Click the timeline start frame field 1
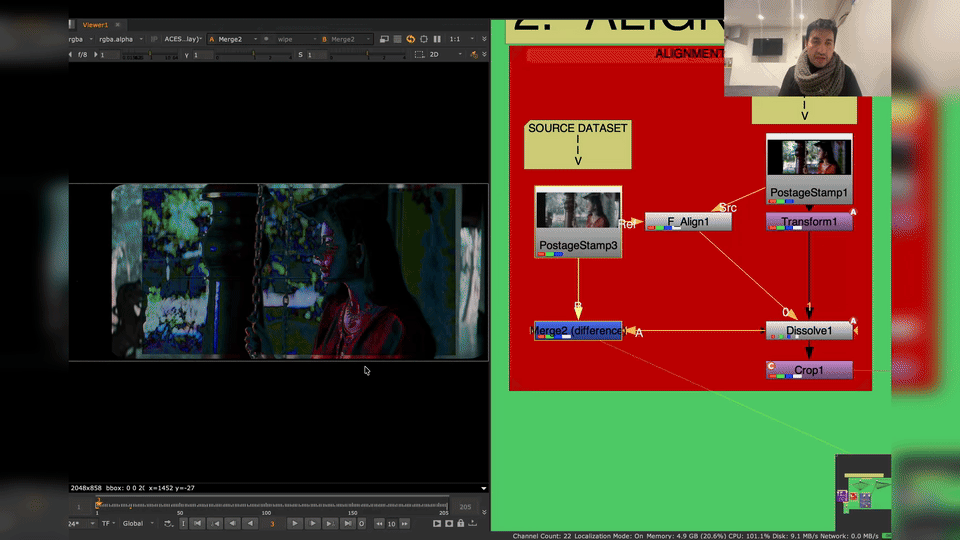The width and height of the screenshot is (960, 540). point(78,507)
